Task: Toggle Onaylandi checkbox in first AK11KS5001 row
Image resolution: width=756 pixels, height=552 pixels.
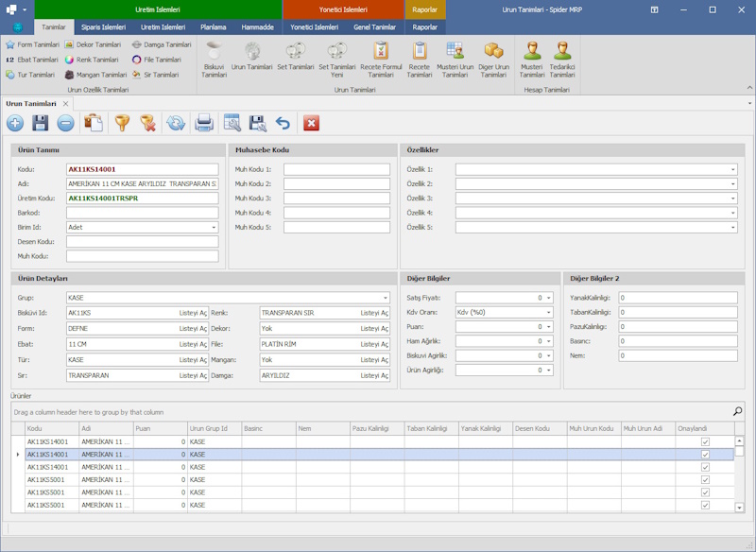Action: 705,479
